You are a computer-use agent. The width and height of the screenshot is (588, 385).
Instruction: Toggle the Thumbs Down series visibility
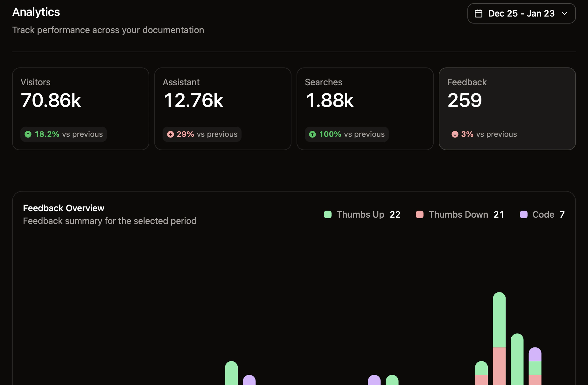pyautogui.click(x=458, y=214)
